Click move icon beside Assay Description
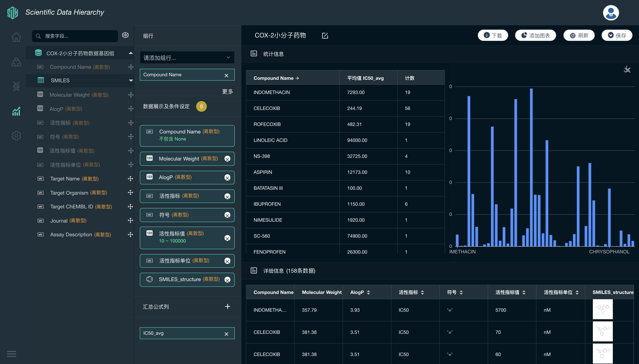 coord(130,235)
